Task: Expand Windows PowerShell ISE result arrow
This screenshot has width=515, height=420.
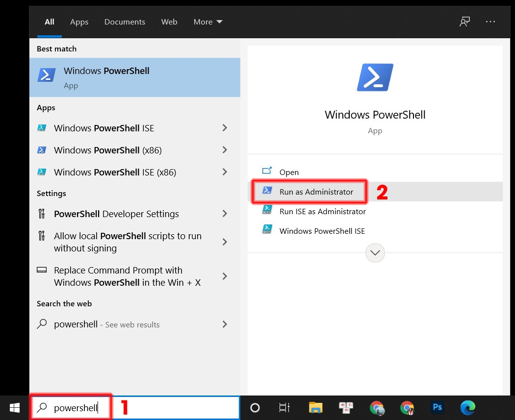Action: [225, 127]
